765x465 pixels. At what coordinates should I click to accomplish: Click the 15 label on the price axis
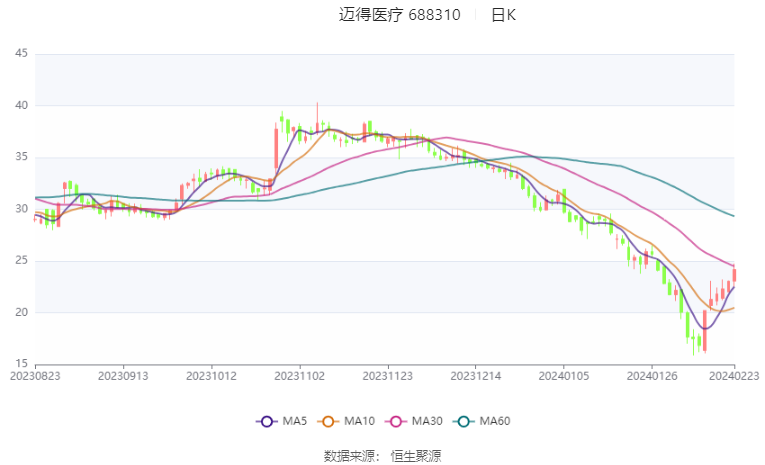coord(21,364)
